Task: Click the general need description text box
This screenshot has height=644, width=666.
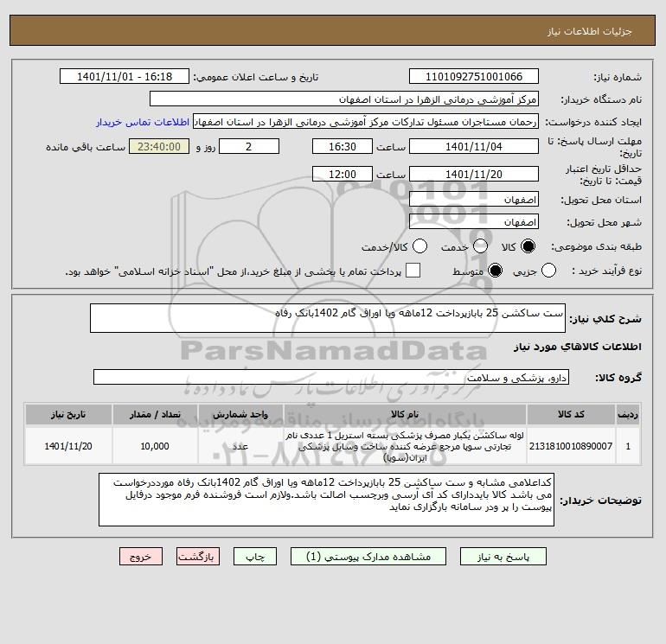Action: click(x=328, y=318)
